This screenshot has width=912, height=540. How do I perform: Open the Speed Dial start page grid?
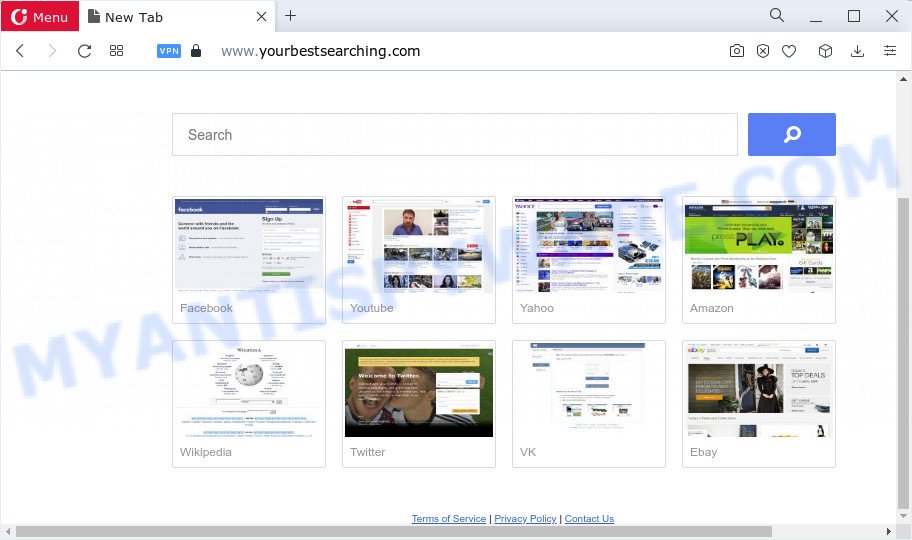[116, 51]
